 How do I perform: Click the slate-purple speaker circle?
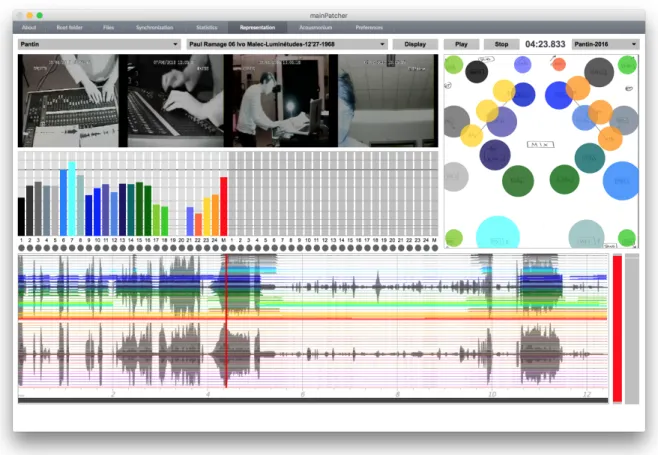(502, 122)
